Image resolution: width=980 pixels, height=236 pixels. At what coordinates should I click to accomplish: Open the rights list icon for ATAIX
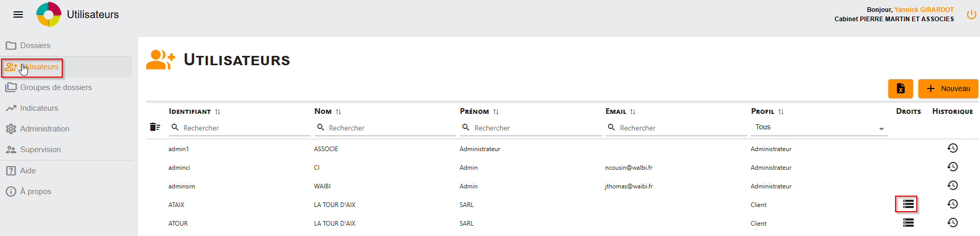[x=908, y=204]
